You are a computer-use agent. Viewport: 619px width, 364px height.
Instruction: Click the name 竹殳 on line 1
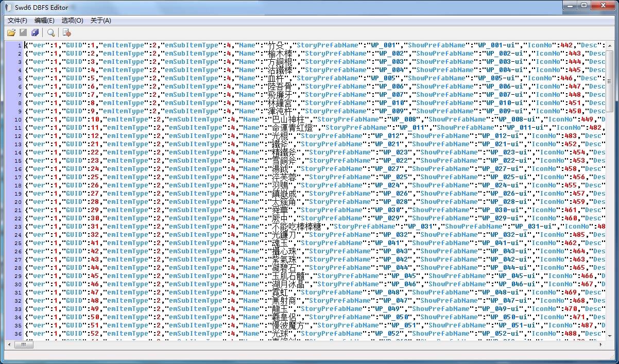[x=277, y=45]
